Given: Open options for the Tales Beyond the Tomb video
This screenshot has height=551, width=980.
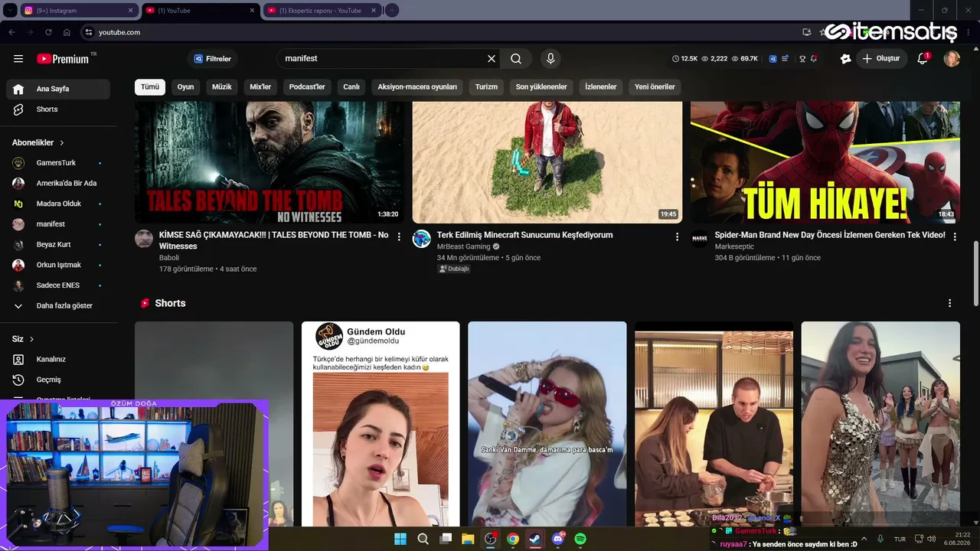Looking at the screenshot, I should pos(399,237).
